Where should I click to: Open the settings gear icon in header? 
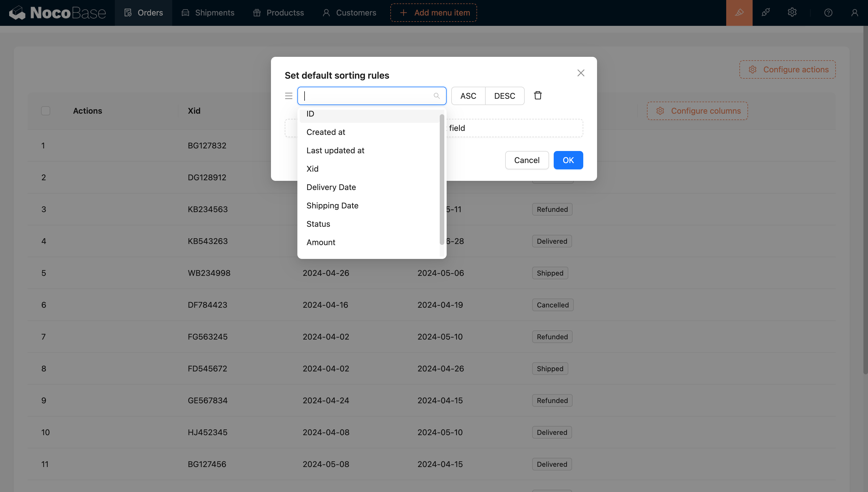pos(792,13)
